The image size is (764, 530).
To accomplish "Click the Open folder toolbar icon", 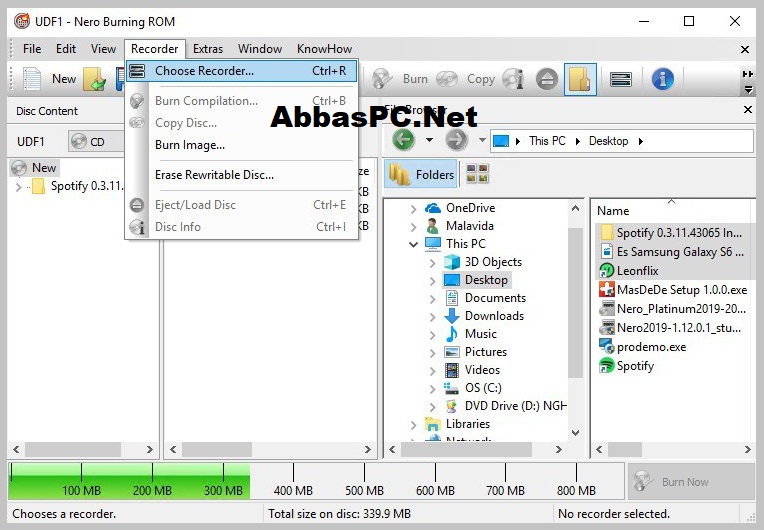I will tap(95, 79).
